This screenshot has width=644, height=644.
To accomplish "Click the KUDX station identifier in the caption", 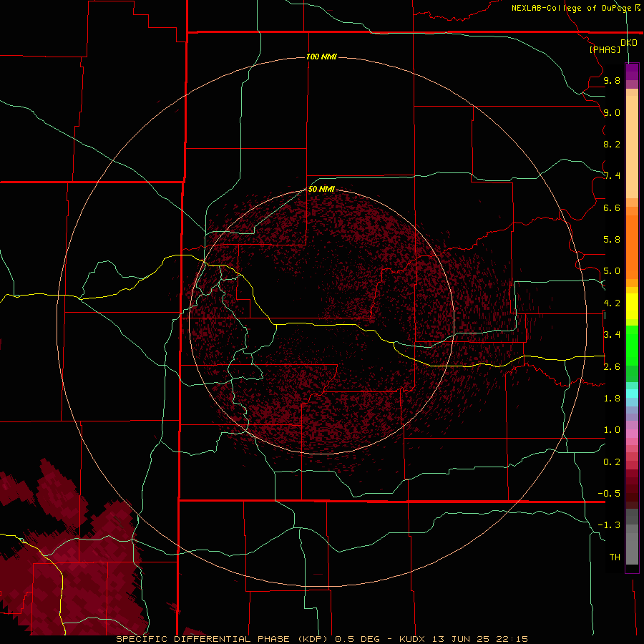I will (413, 639).
